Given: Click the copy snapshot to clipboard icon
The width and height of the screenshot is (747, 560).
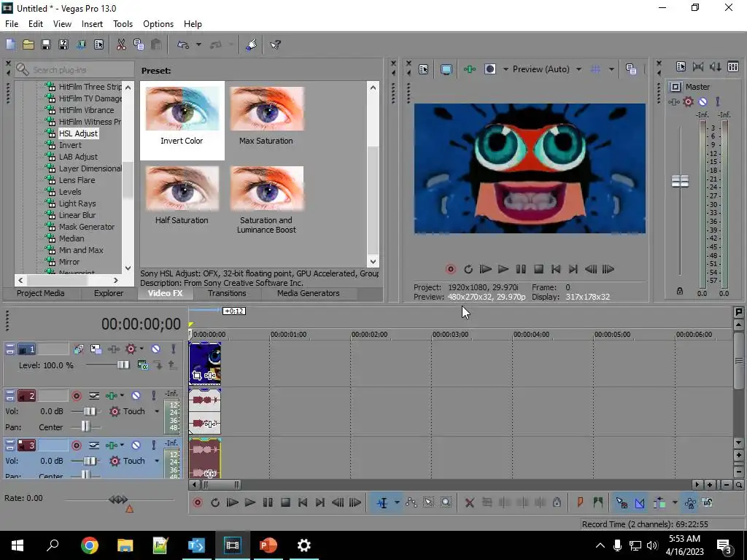Looking at the screenshot, I should [631, 69].
